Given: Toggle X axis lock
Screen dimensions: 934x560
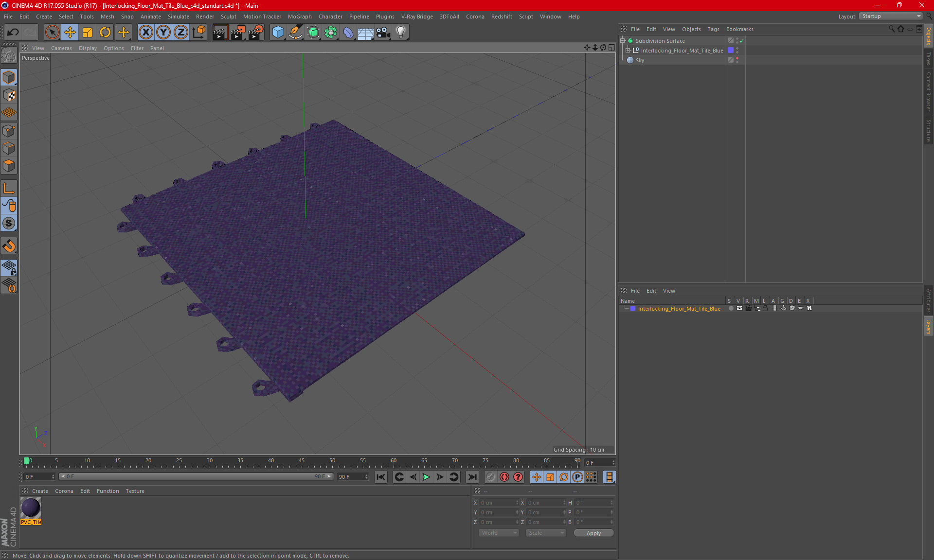Looking at the screenshot, I should pos(145,33).
